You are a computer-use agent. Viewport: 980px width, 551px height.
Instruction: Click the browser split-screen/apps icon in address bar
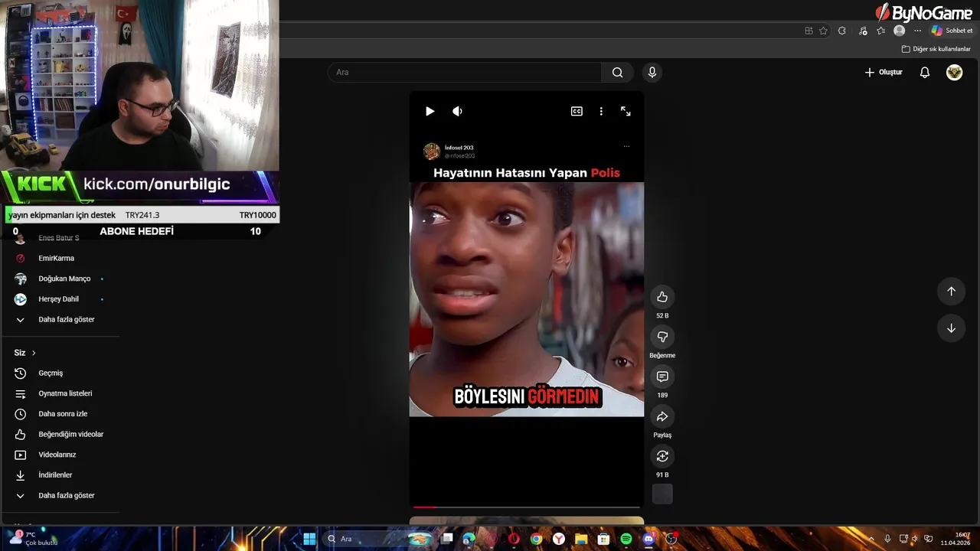tap(808, 31)
